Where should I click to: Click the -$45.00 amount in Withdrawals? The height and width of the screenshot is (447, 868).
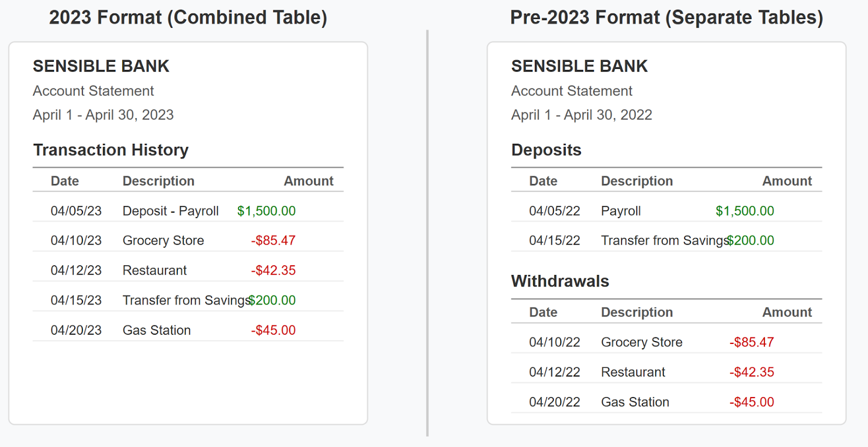(x=752, y=402)
